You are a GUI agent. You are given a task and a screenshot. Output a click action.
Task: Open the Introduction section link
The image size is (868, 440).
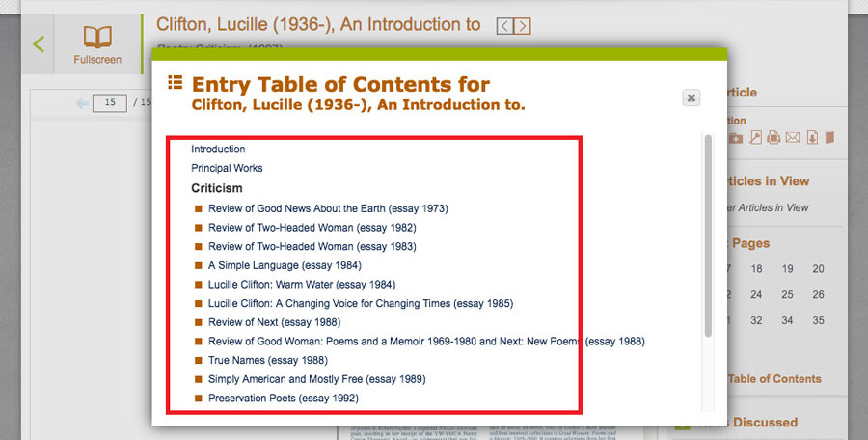[x=218, y=150]
